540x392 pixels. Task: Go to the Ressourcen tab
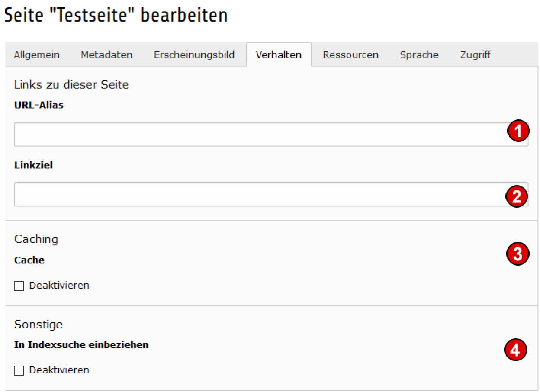pyautogui.click(x=350, y=55)
